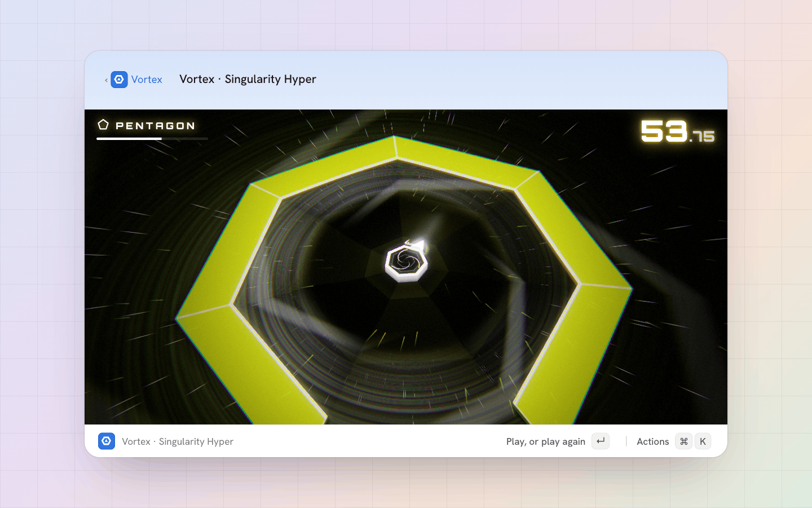
Task: Click the footer Vortex · Singularity Hyper text
Action: pyautogui.click(x=178, y=441)
